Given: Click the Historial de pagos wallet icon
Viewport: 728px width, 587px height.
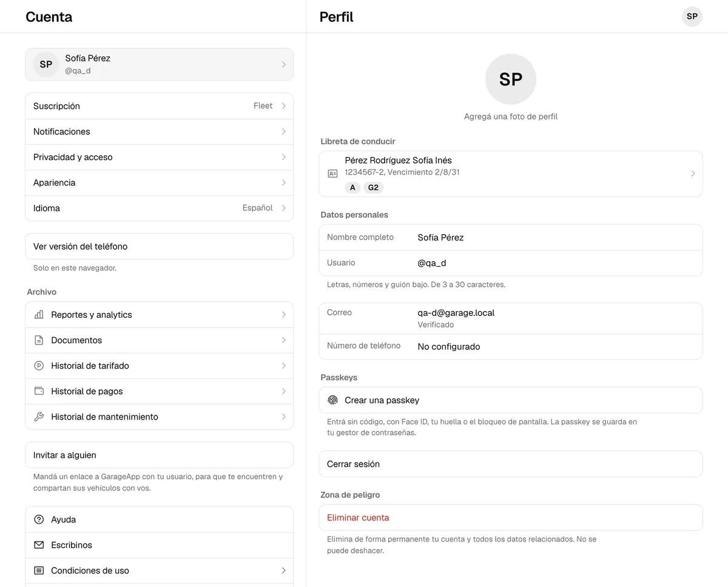Looking at the screenshot, I should pos(39,391).
